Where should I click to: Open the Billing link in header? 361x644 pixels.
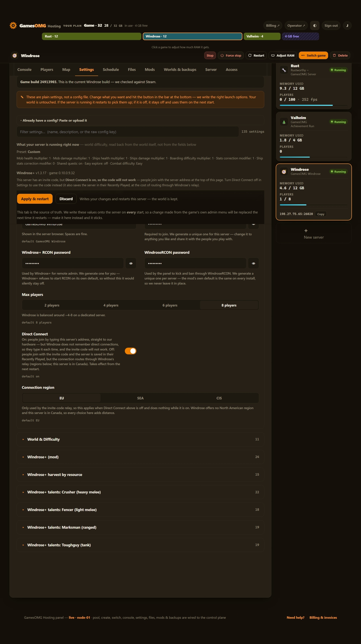[273, 26]
